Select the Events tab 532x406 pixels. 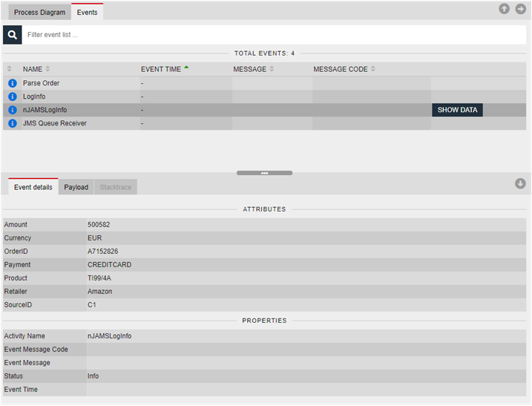point(88,12)
